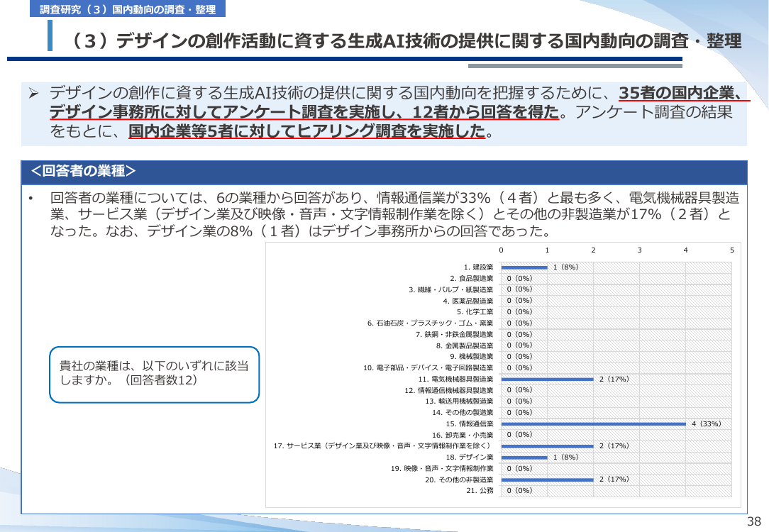Screen dimensions: 769x532
Task: Click the underlined text '国内企業等5者に対してヒアリング調査を実施した'
Action: tap(307, 131)
